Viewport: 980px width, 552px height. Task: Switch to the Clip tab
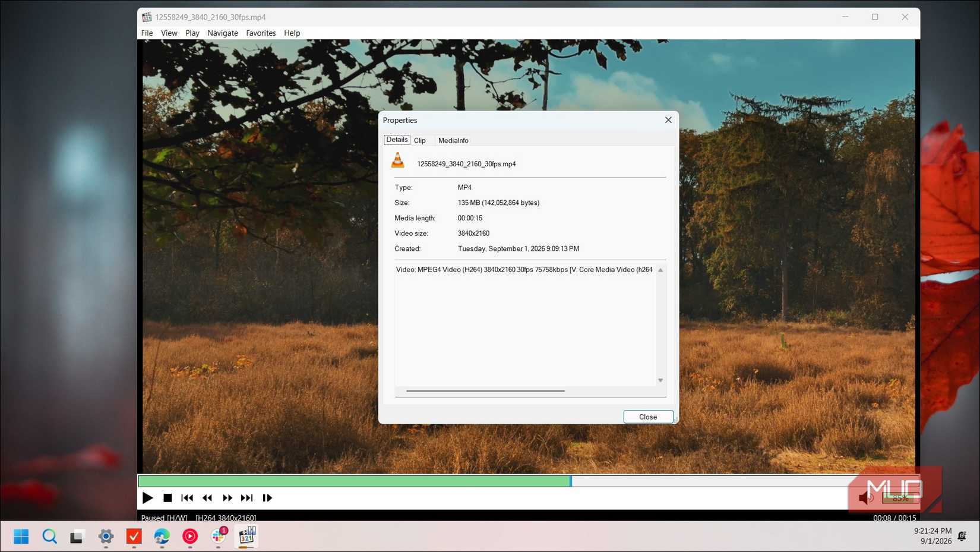coord(420,141)
